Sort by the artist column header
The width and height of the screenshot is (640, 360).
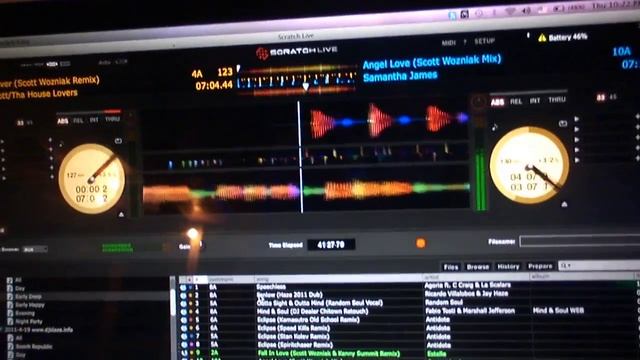pos(476,278)
